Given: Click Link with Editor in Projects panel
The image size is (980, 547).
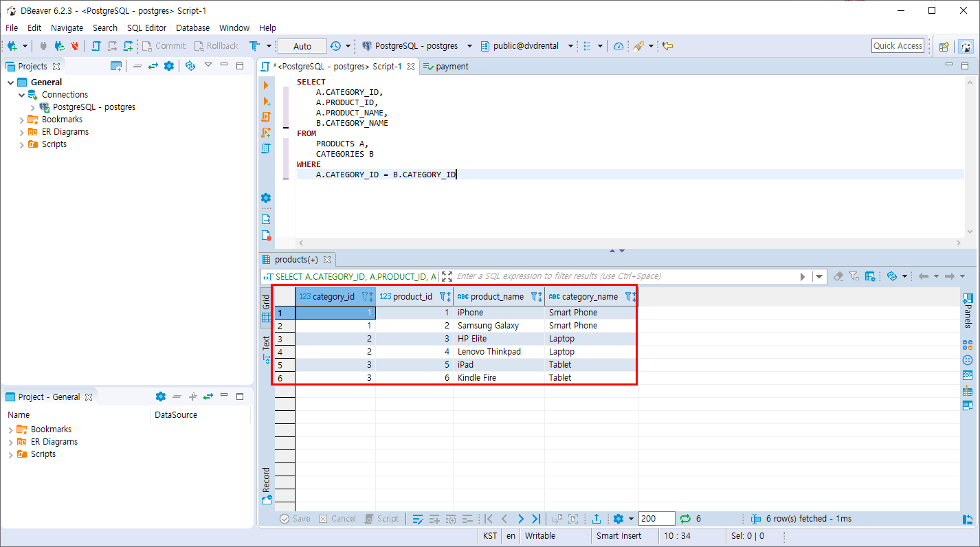Looking at the screenshot, I should 153,66.
